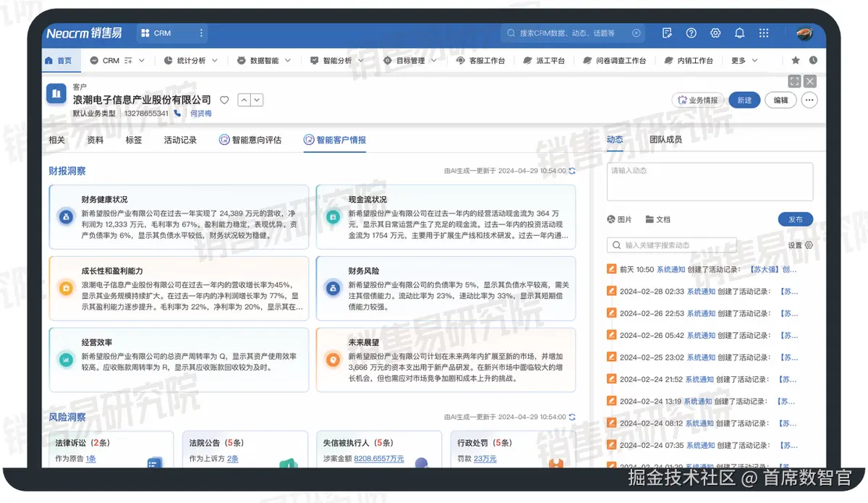The height and width of the screenshot is (503, 868).
Task: Switch to the 资料 tab
Action: [95, 140]
